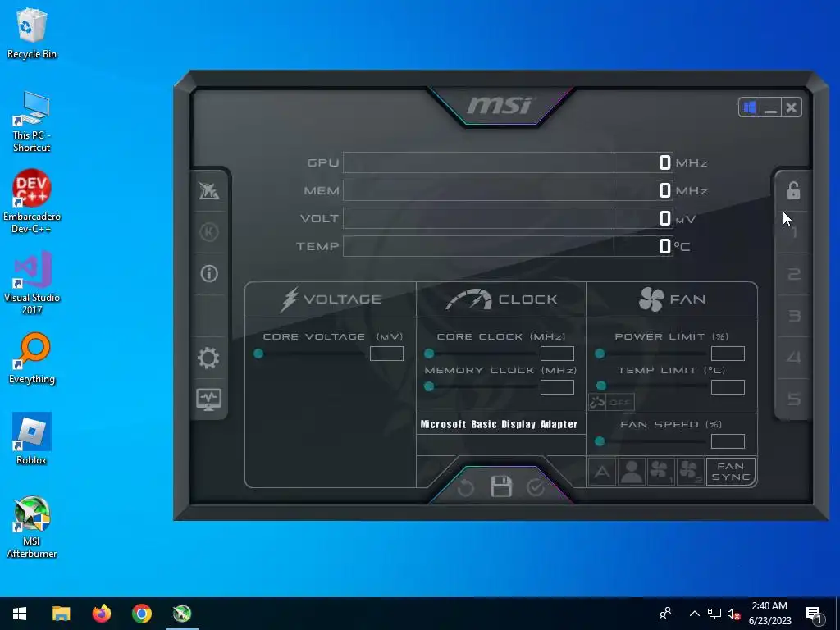Close the Afterburner window
Viewport: 840px width, 630px height.
[792, 107]
